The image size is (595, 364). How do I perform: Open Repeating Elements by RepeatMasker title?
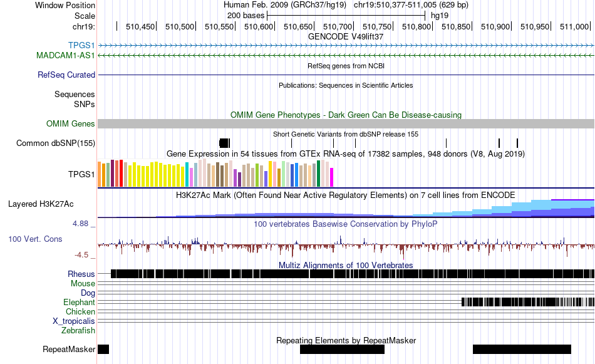click(x=346, y=340)
